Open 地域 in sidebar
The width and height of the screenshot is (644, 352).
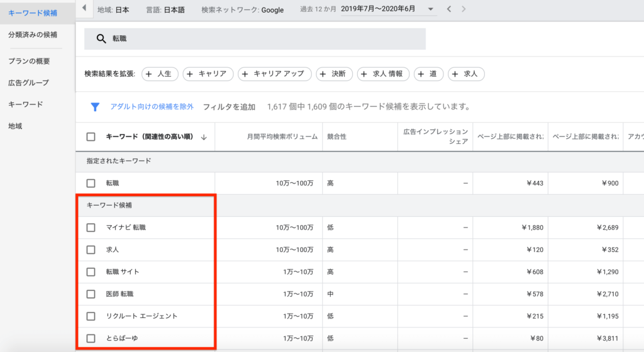point(15,126)
